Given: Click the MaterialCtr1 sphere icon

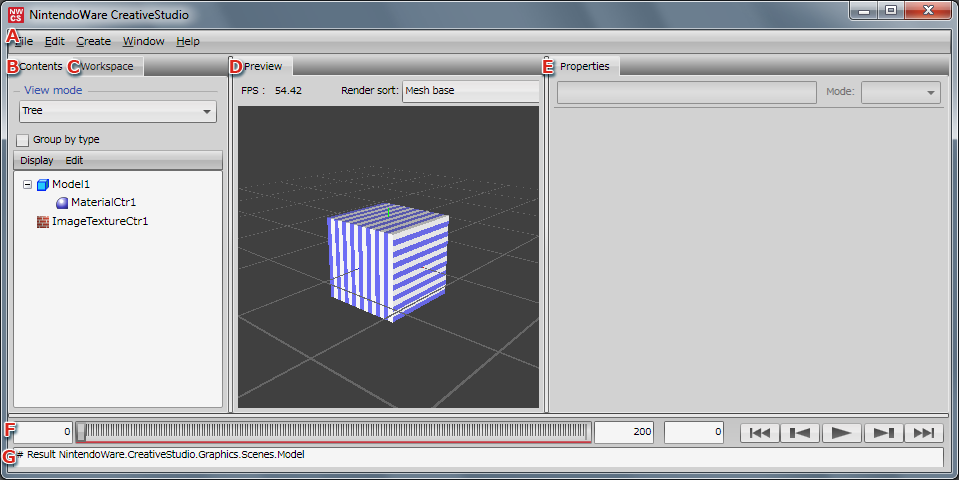Looking at the screenshot, I should (x=62, y=203).
